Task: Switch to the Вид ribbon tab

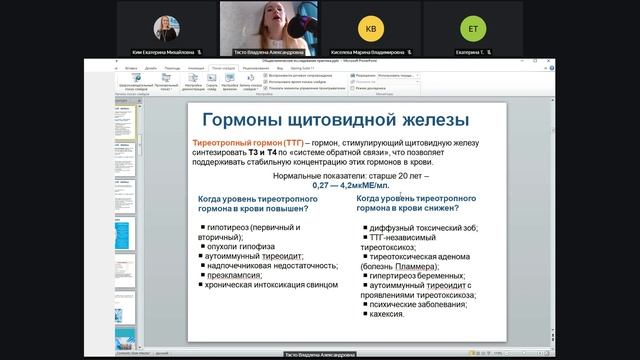Action: pyautogui.click(x=280, y=68)
